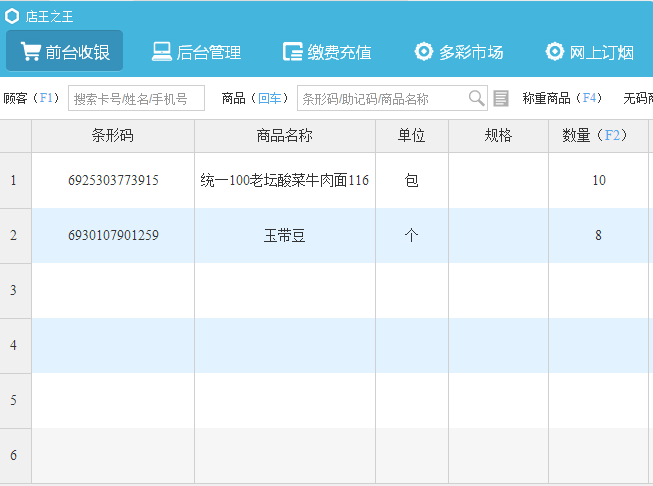This screenshot has width=653, height=486.
Task: Click the 单位 column header
Action: coord(412,136)
